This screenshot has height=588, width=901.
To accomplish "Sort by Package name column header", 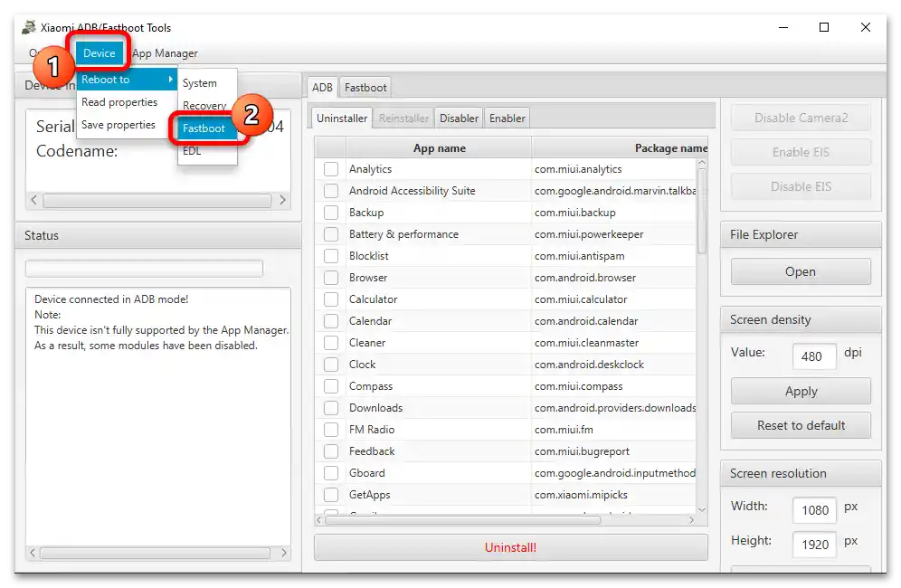I will 620,148.
